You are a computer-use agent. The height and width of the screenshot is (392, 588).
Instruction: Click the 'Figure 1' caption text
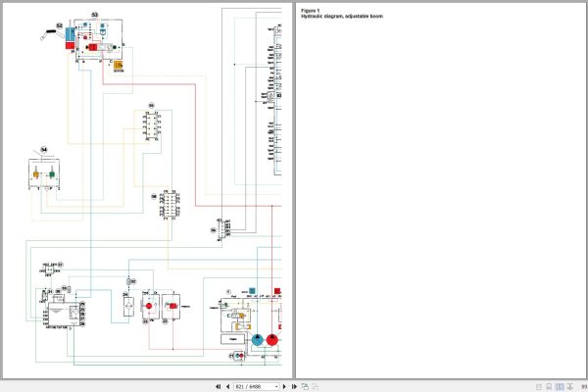[x=310, y=11]
